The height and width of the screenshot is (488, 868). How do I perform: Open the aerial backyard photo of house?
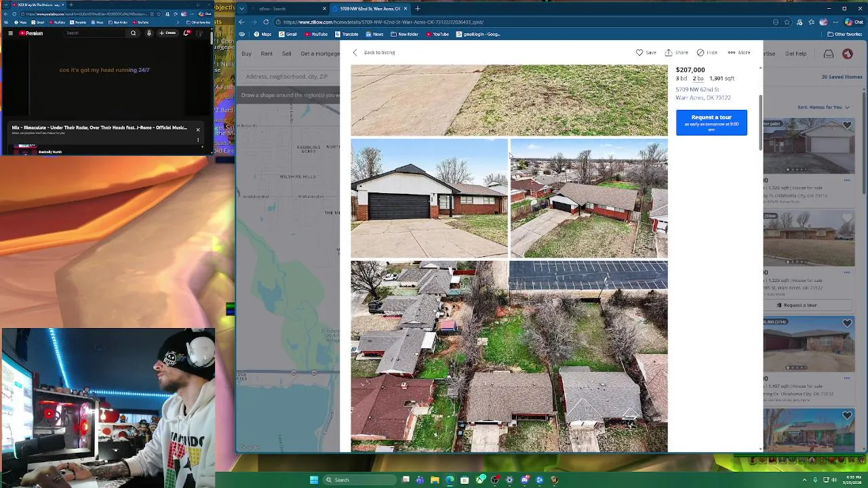coord(589,199)
